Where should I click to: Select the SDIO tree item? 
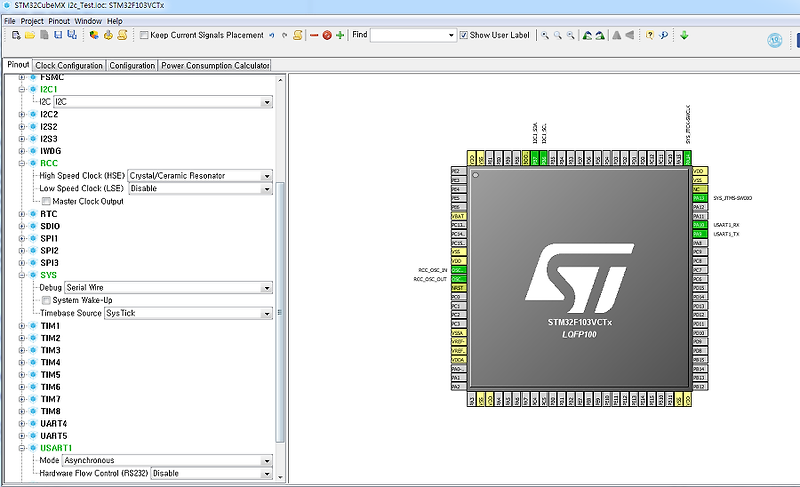(x=50, y=226)
